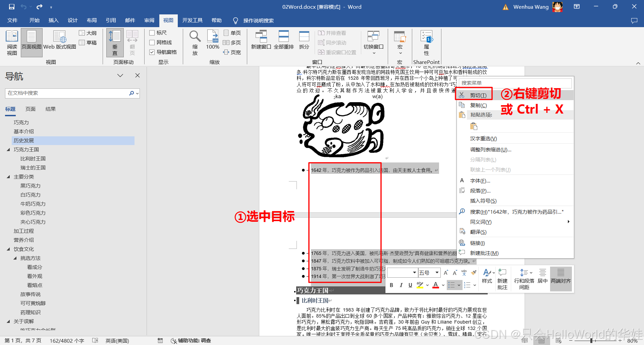Click the 搜索菜单 search field
This screenshot has width=644, height=345.
click(515, 83)
